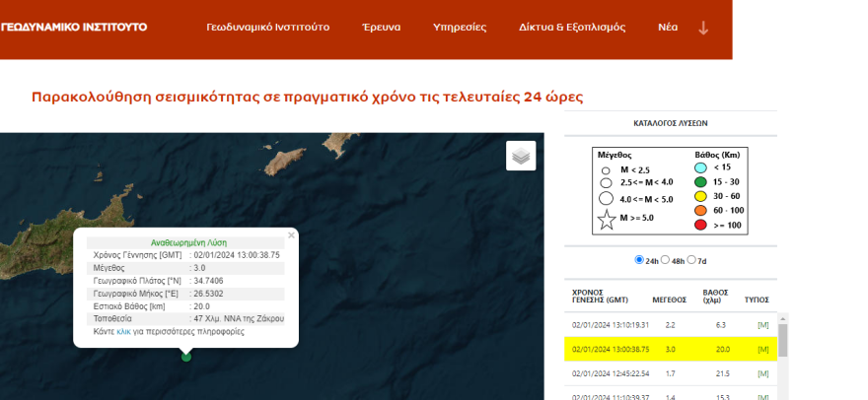Open the [M] link for the 13:10:19.31 event
The width and height of the screenshot is (868, 400).
click(763, 325)
